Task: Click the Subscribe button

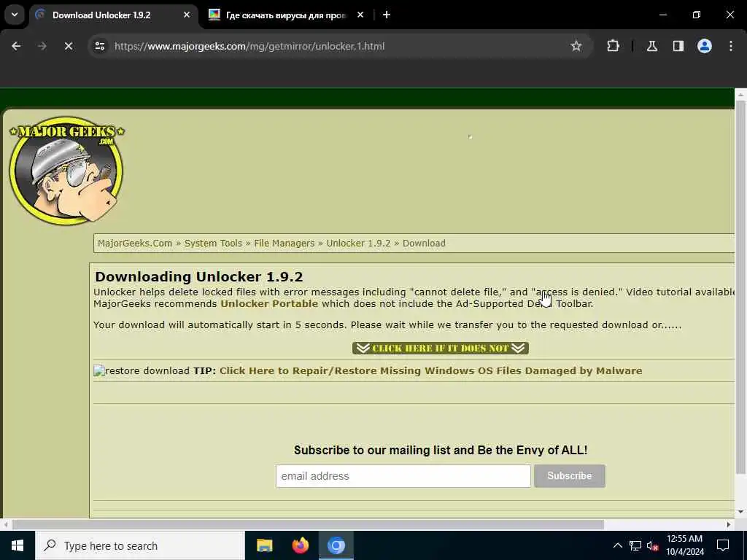Action: pos(569,476)
